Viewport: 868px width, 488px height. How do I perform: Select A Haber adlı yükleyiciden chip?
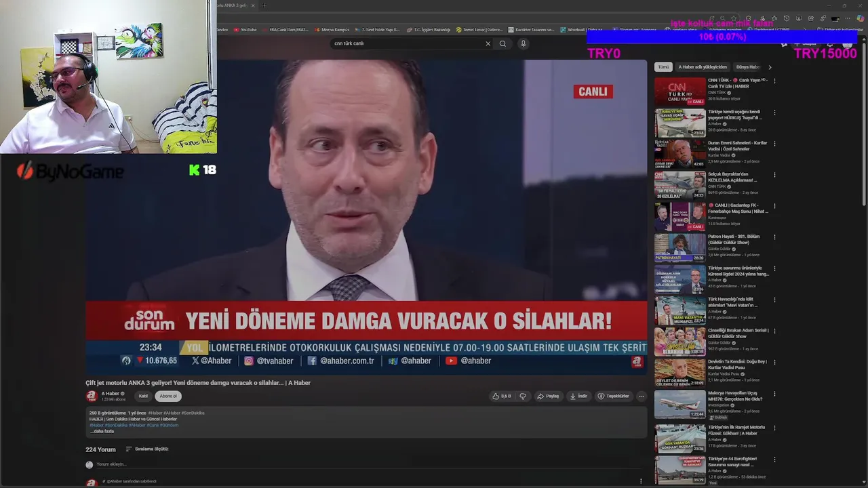[x=703, y=67]
